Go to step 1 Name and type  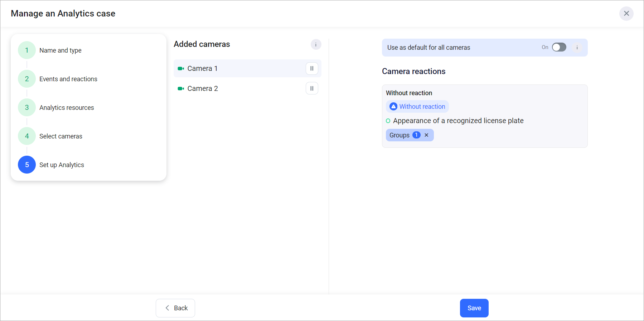click(27, 50)
